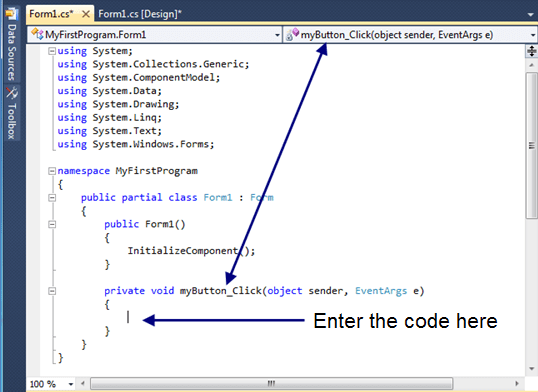Click 'System.Linq' in the code
The image size is (538, 392).
125,118
